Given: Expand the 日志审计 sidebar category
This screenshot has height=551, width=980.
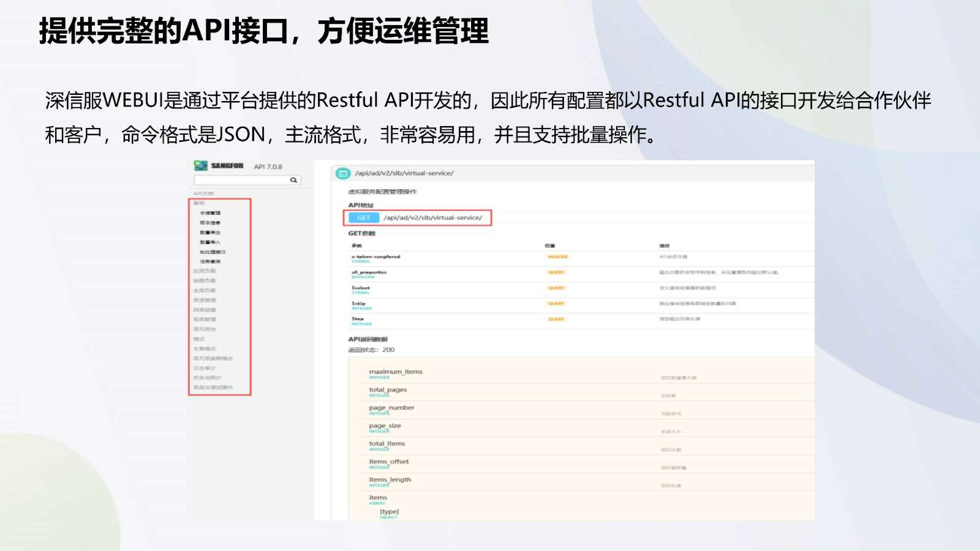Looking at the screenshot, I should tap(205, 368).
